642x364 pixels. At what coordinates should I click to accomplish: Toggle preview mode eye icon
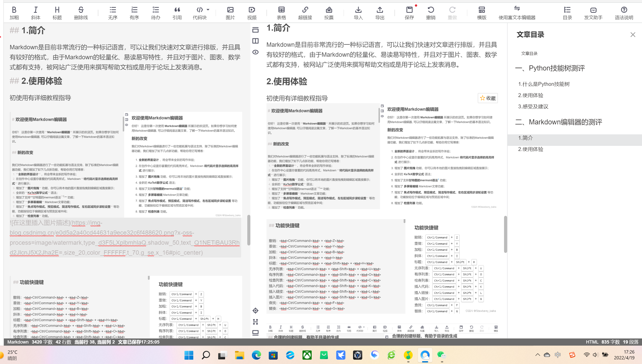(255, 52)
